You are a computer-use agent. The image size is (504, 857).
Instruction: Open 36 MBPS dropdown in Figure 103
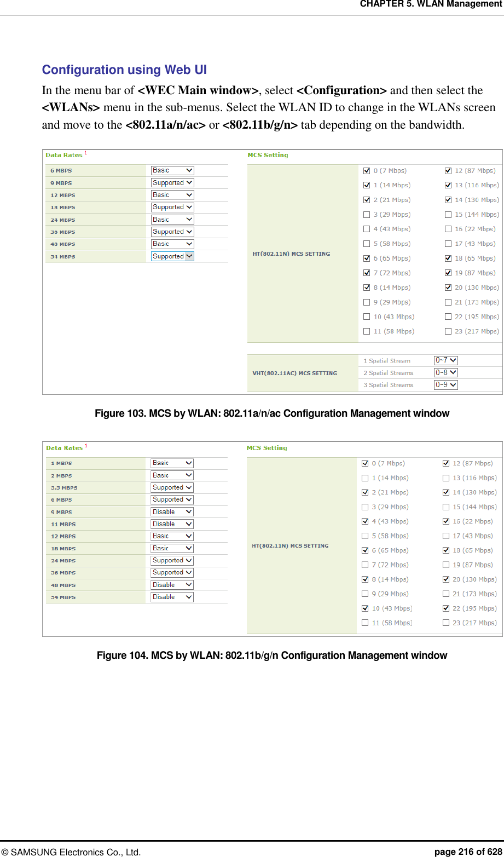click(x=172, y=232)
